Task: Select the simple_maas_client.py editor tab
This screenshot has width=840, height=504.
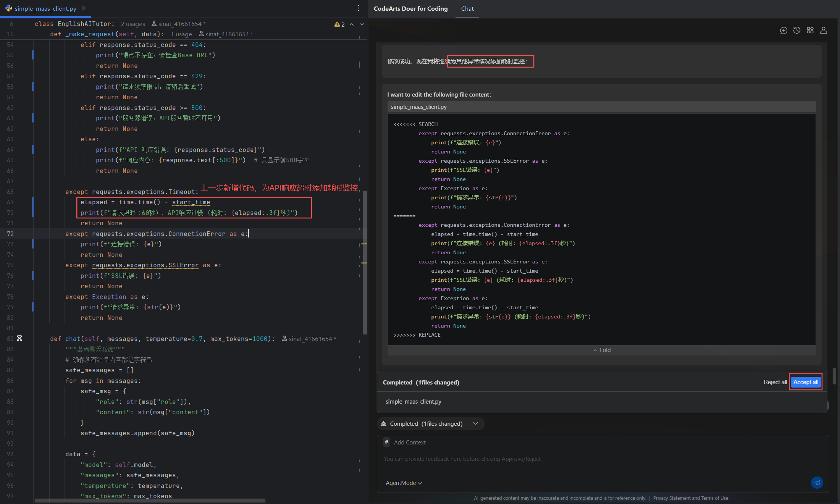Action: [45, 8]
